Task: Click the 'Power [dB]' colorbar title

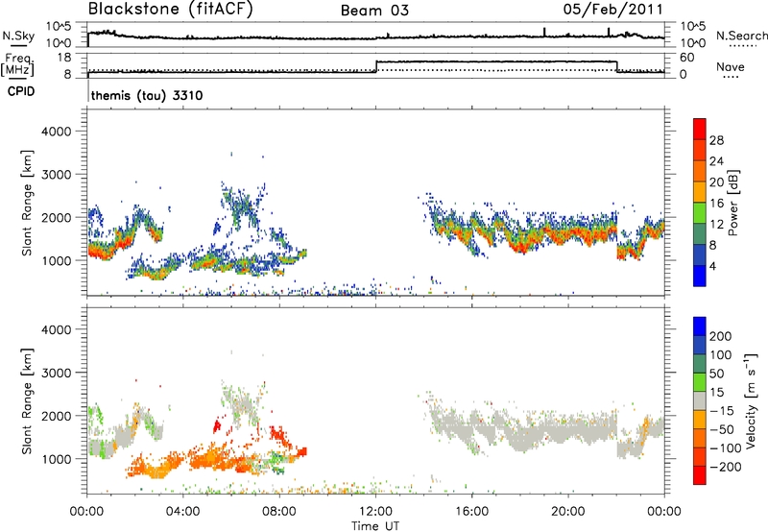Action: click(732, 203)
